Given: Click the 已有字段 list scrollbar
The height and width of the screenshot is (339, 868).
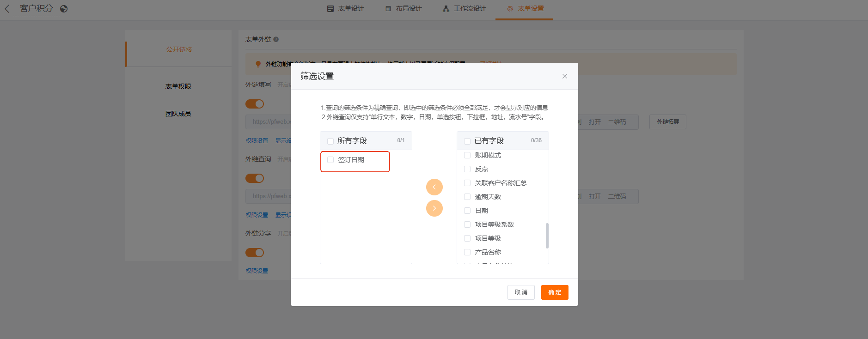Looking at the screenshot, I should pos(547,236).
